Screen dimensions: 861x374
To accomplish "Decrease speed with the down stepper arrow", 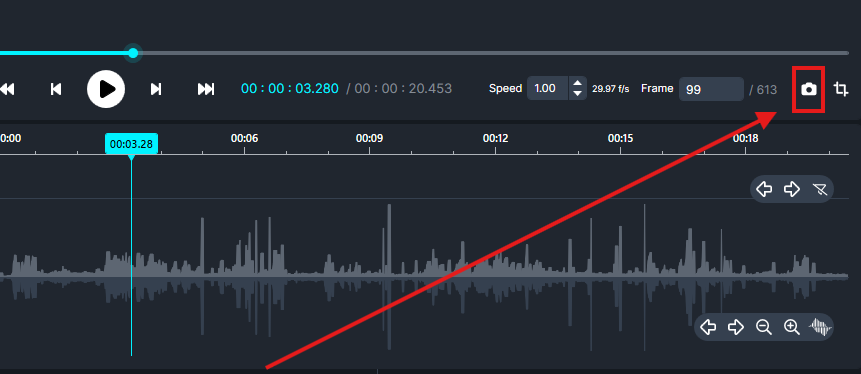I will (577, 94).
